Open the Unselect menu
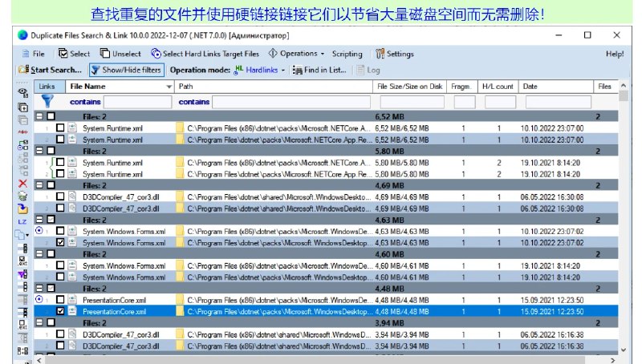This screenshot has width=642, height=364. (x=121, y=54)
